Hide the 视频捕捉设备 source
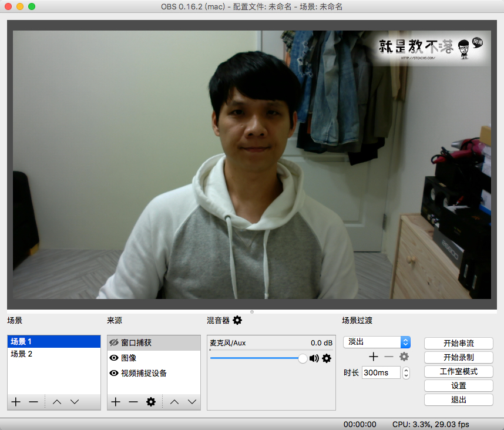Viewport: 504px width, 430px height. click(114, 373)
